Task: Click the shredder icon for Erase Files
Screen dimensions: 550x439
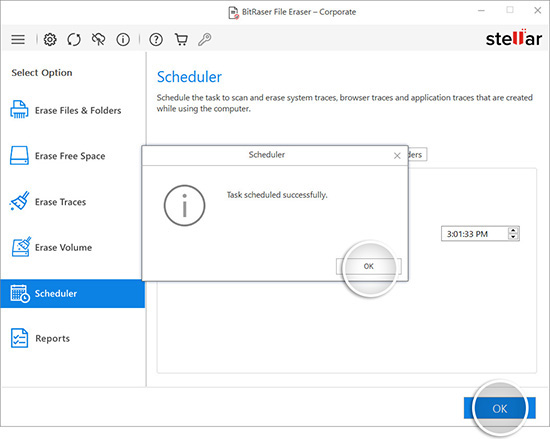Action: click(19, 109)
